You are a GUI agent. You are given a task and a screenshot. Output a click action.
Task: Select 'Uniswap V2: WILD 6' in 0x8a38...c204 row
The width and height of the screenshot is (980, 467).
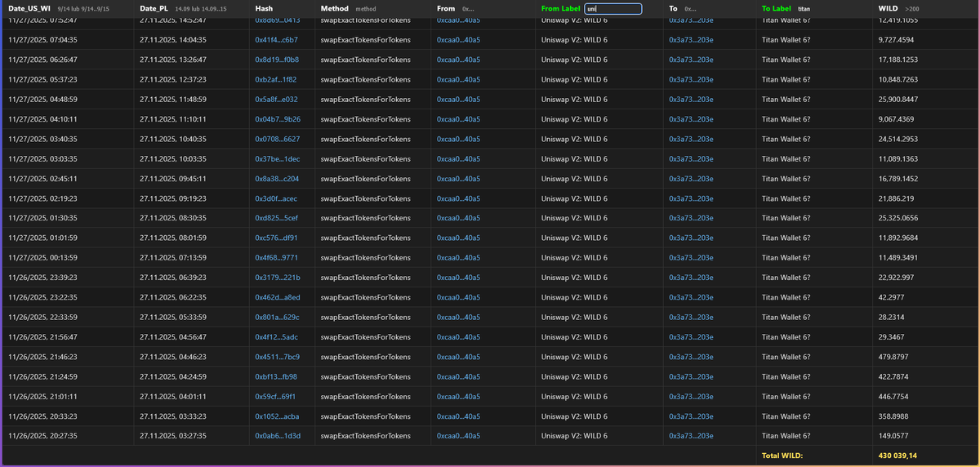pyautogui.click(x=574, y=178)
